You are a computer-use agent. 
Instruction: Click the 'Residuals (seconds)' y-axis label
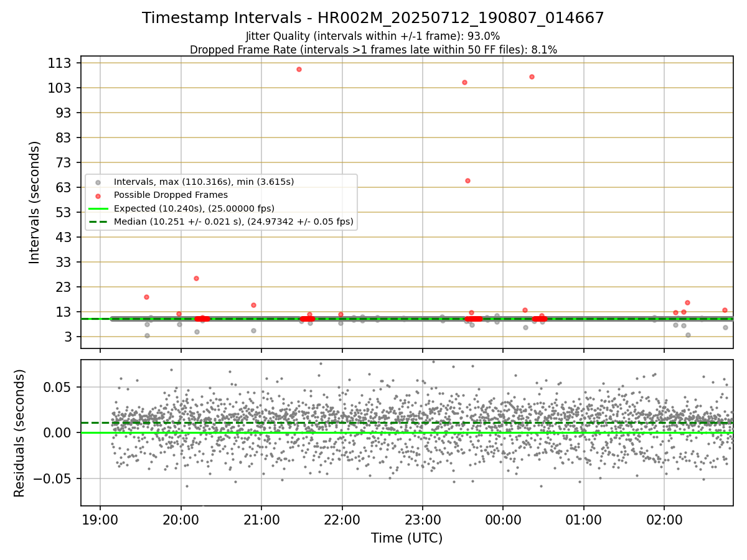coord(20,433)
